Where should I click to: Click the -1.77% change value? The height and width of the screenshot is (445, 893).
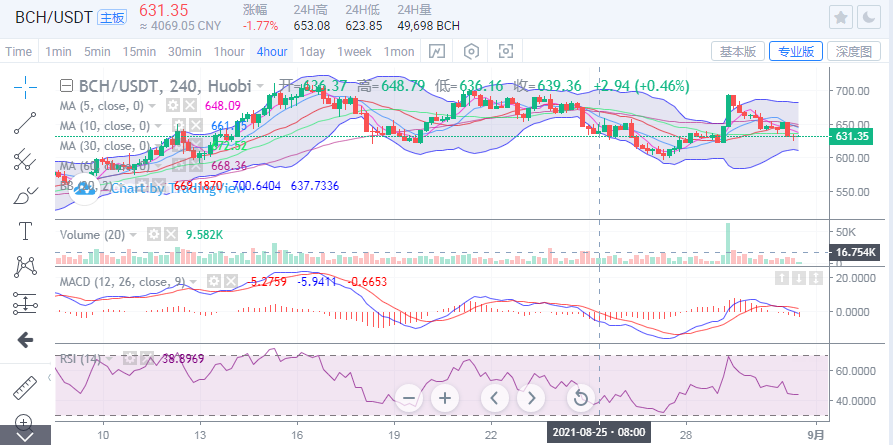[260, 26]
